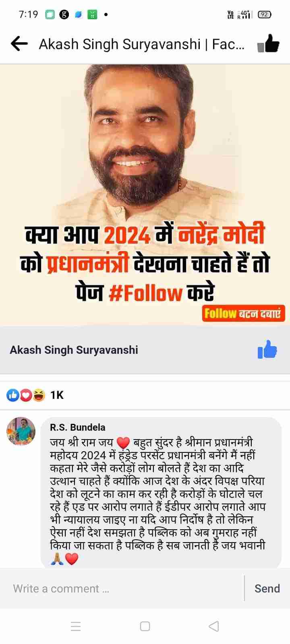Viewport: 290px width, 644px height.
Task: Tap the Android back triangle icon
Action: tap(214, 626)
